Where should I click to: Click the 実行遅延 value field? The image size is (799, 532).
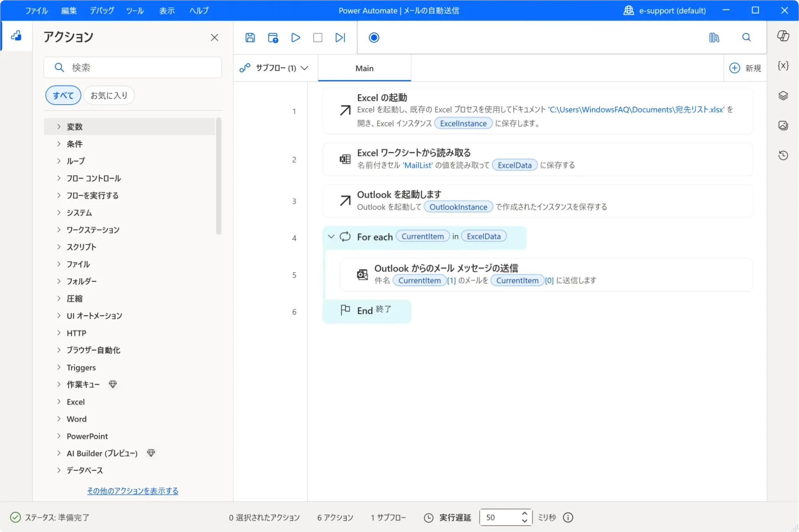coord(501,518)
